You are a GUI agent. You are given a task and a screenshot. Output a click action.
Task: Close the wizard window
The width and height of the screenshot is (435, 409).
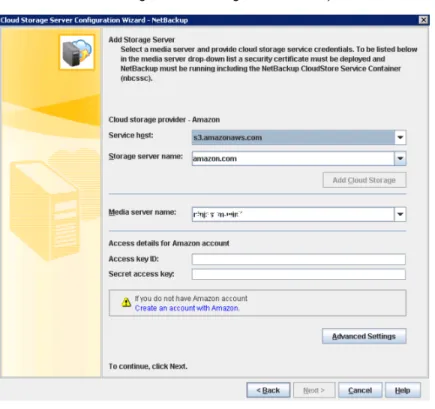423,20
